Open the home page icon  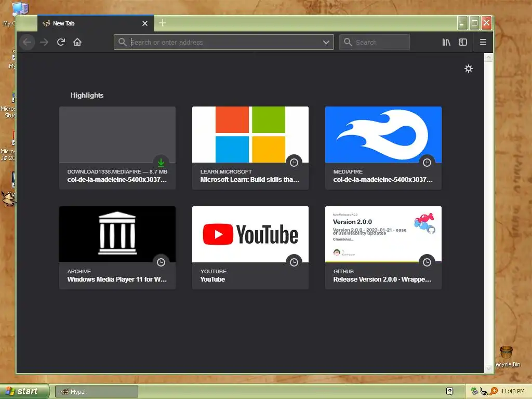77,42
